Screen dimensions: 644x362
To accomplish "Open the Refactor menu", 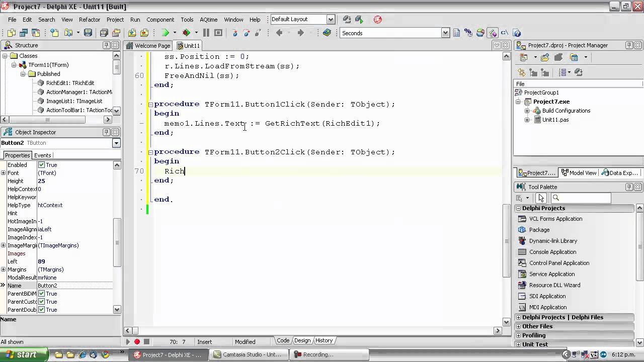I will pyautogui.click(x=90, y=20).
